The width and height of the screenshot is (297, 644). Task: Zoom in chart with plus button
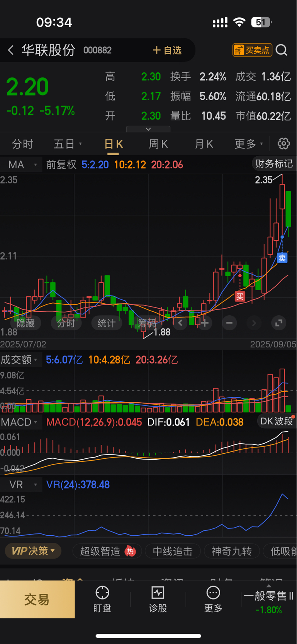(x=205, y=323)
